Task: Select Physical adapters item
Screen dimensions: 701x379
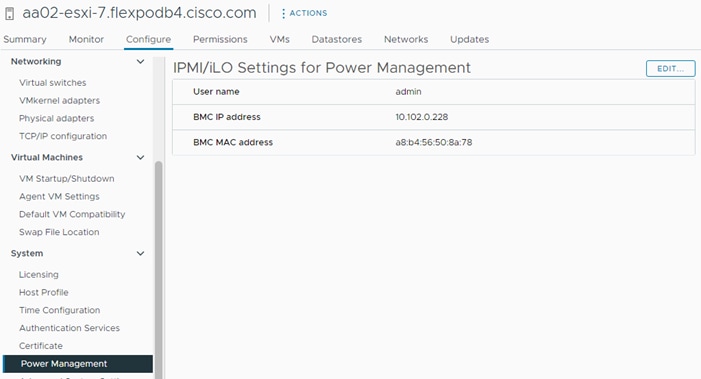Action: tap(57, 118)
